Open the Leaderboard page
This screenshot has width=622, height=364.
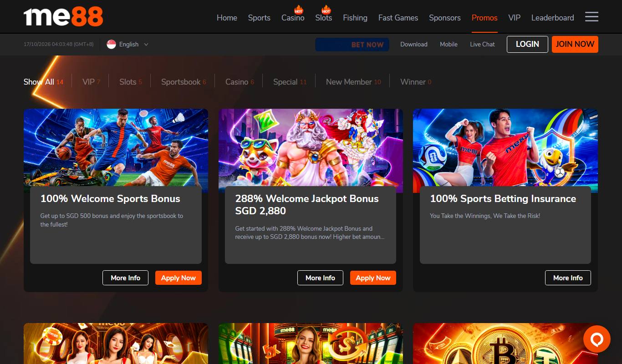(x=552, y=18)
